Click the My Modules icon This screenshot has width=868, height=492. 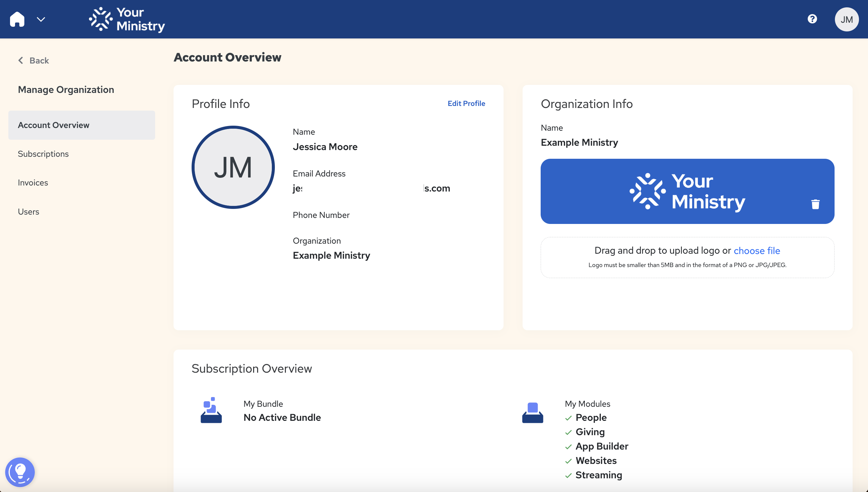(x=533, y=412)
